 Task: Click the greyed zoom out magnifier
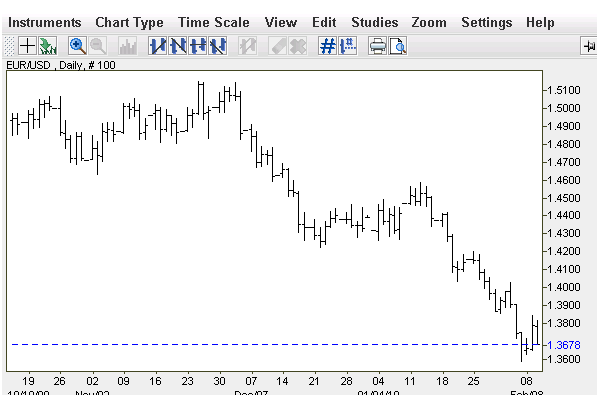coord(98,46)
